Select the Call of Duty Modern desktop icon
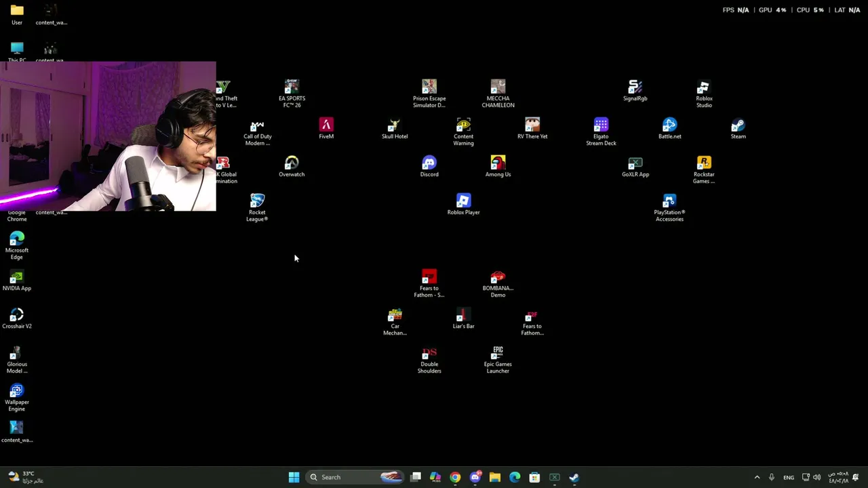Screen dimensions: 868x488 257,131
